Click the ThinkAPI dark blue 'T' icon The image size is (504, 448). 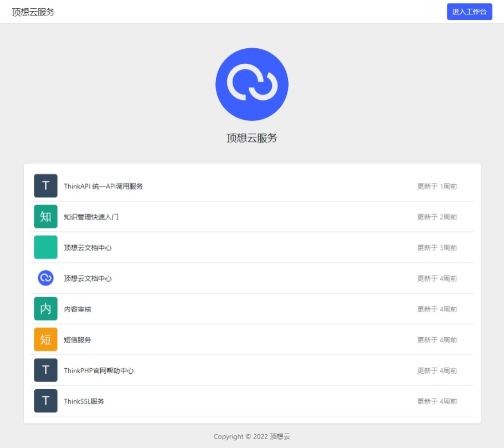[x=45, y=186]
